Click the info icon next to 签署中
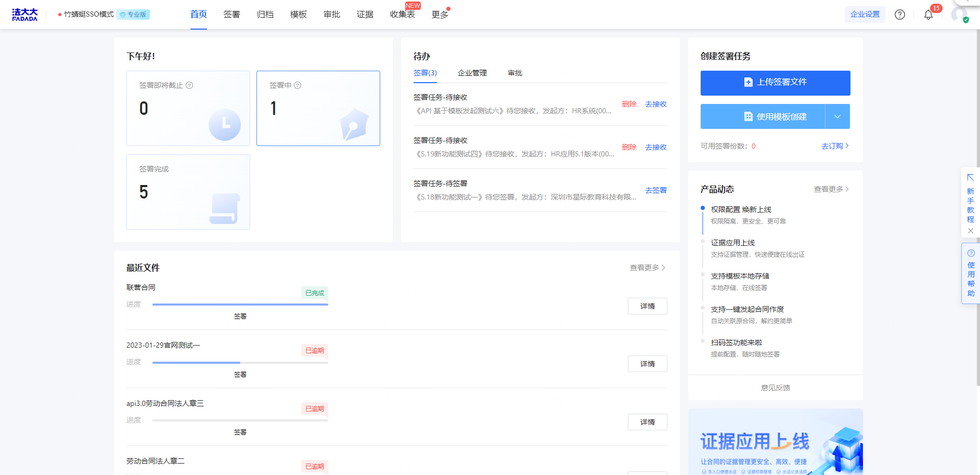The height and width of the screenshot is (475, 980). [x=298, y=85]
